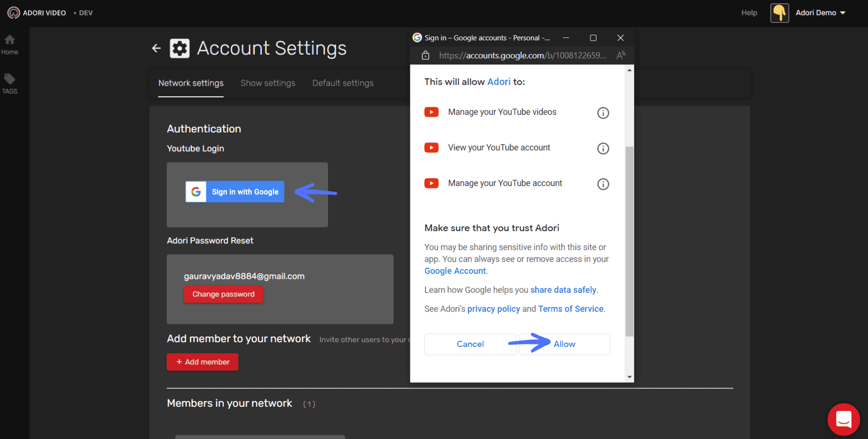Click YouTube icon beside Manage your YouTube account
Viewport: 868px width, 439px height.
(431, 183)
